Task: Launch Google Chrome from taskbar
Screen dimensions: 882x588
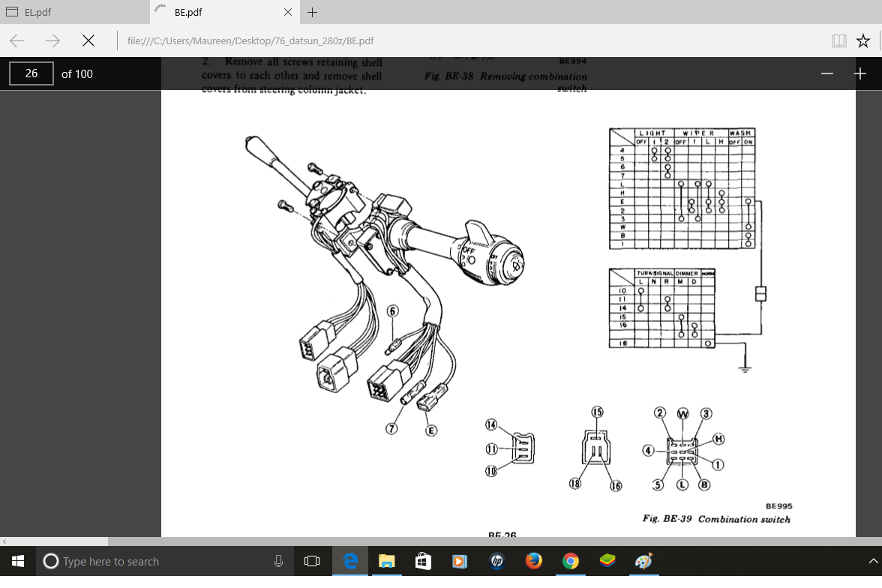Action: (x=570, y=561)
